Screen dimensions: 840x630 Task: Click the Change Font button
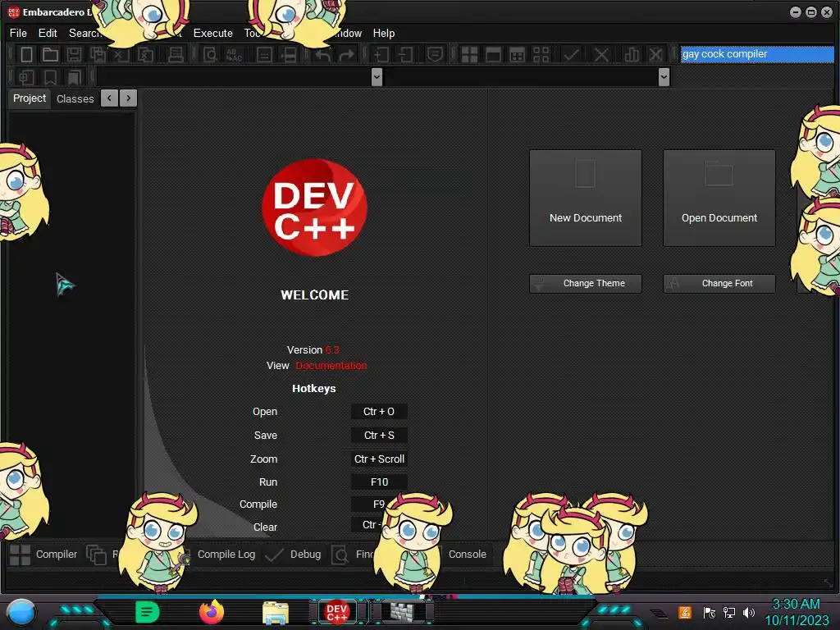point(719,283)
